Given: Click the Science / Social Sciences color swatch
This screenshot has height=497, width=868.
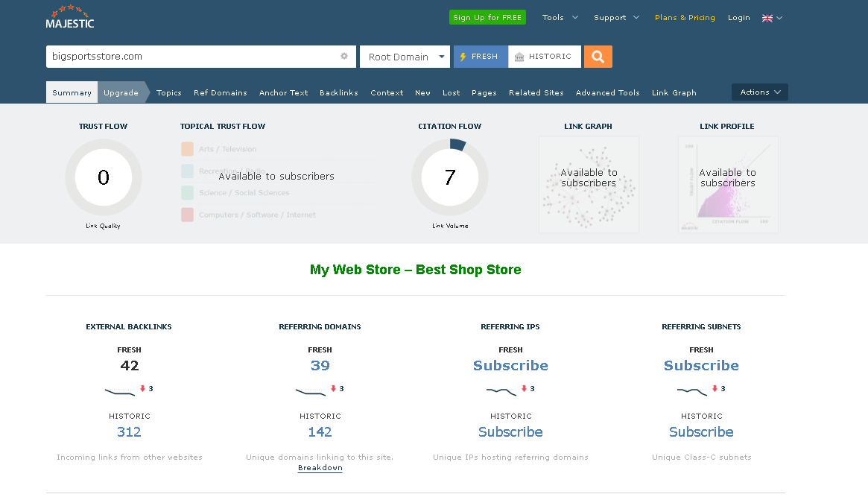Looking at the screenshot, I should pos(187,192).
